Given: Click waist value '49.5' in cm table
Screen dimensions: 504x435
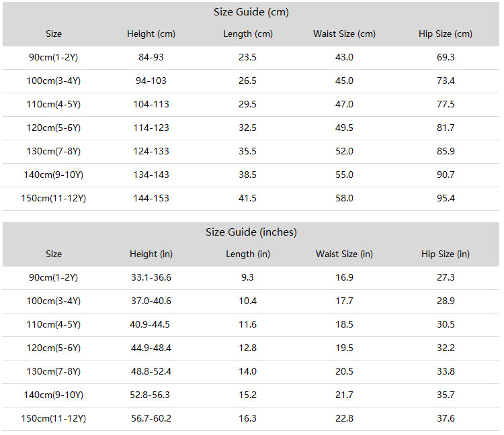Looking at the screenshot, I should coord(344,128).
